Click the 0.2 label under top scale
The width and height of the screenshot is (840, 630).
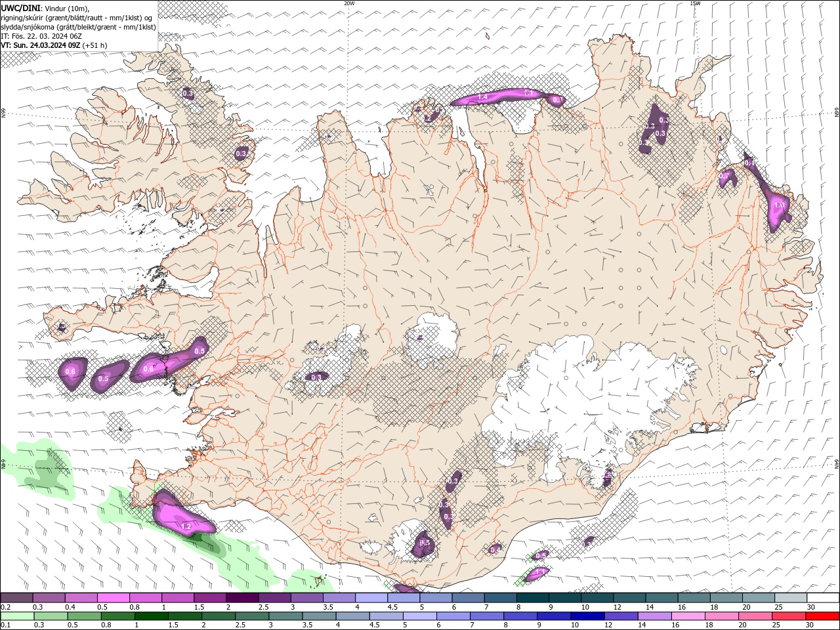click(x=5, y=607)
